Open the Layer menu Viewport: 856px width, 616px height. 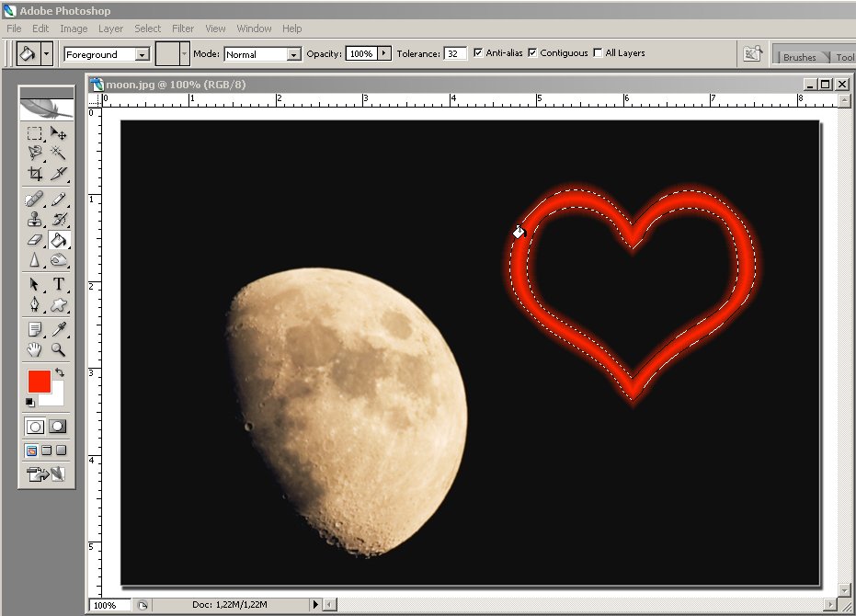(110, 29)
